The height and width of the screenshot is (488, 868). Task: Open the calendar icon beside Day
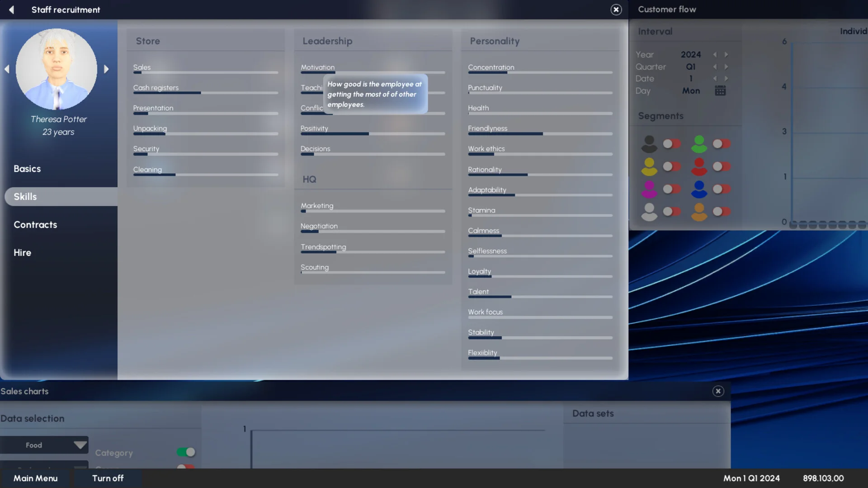point(721,90)
